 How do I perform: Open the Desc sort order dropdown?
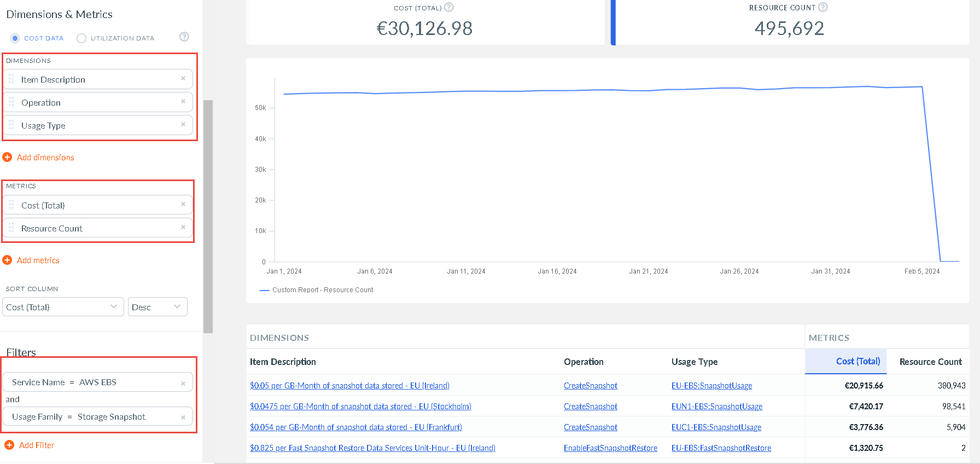point(157,307)
